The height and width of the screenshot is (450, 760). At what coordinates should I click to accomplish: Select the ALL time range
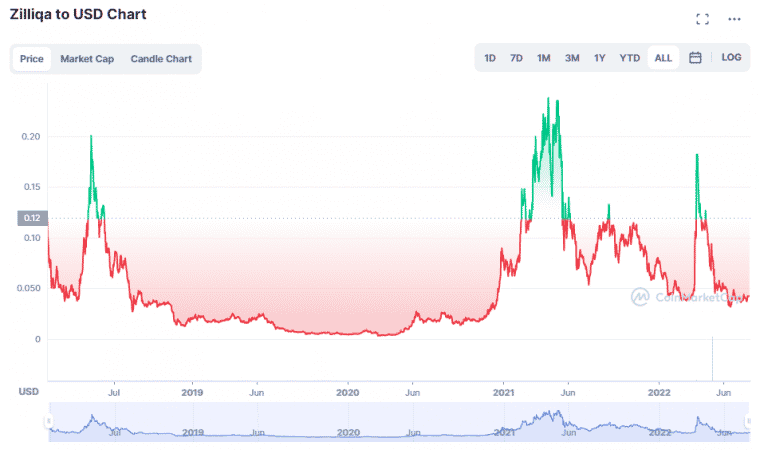coord(663,58)
